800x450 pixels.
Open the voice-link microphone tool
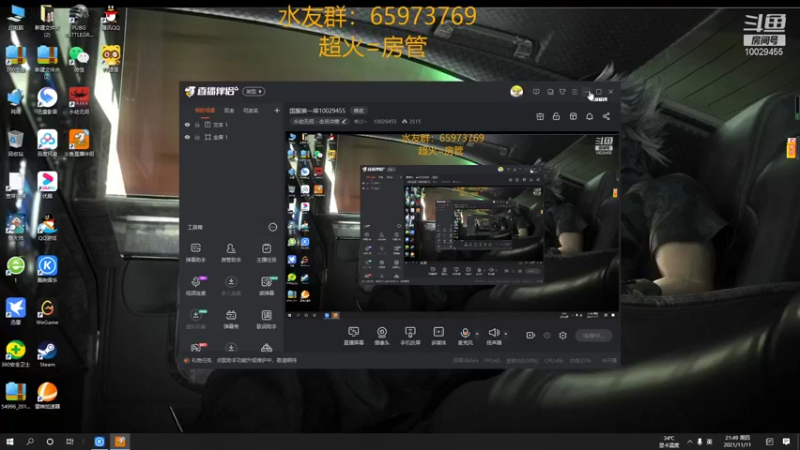[x=196, y=286]
